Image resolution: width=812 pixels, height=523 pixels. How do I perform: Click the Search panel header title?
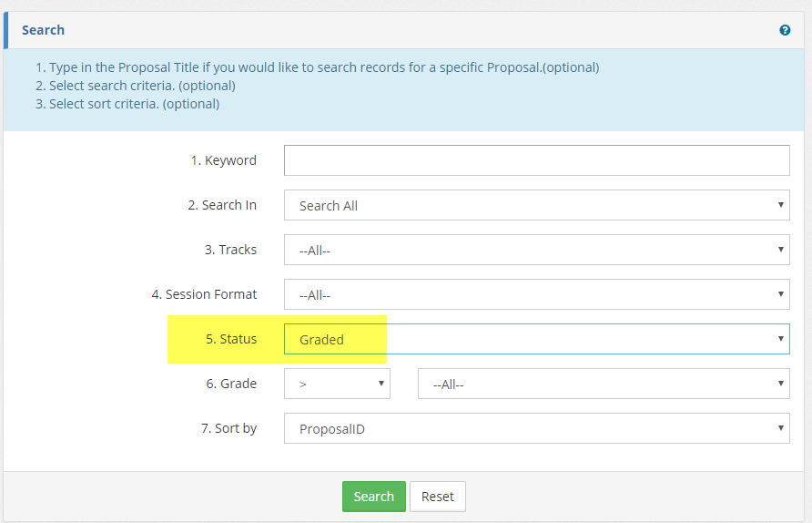pos(43,30)
